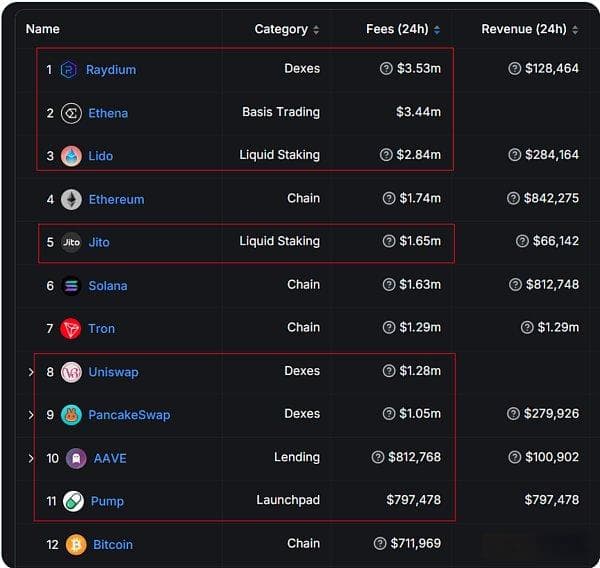Click the Solana logo icon
The image size is (600, 568).
point(71,286)
